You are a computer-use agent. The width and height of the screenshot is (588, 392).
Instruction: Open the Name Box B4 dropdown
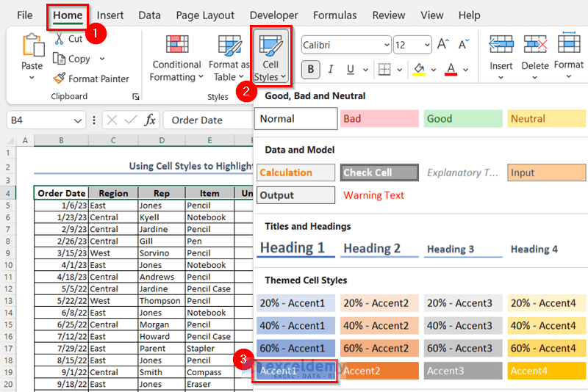click(x=78, y=120)
